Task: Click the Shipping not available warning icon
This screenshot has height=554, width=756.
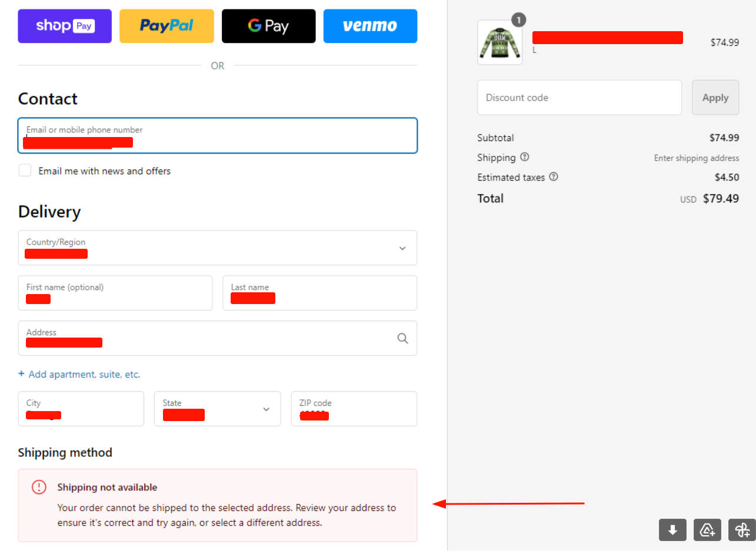Action: [39, 487]
